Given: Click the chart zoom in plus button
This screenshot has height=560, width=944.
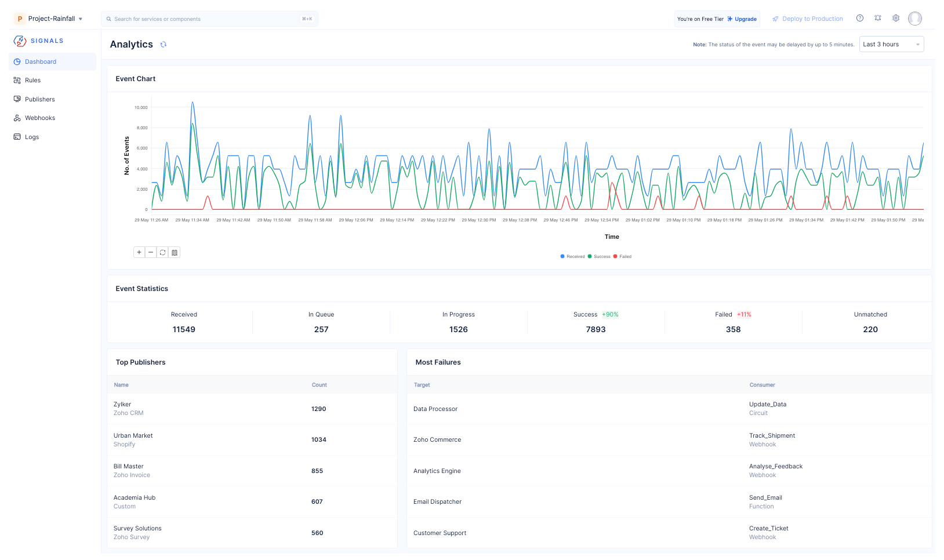Looking at the screenshot, I should point(139,252).
